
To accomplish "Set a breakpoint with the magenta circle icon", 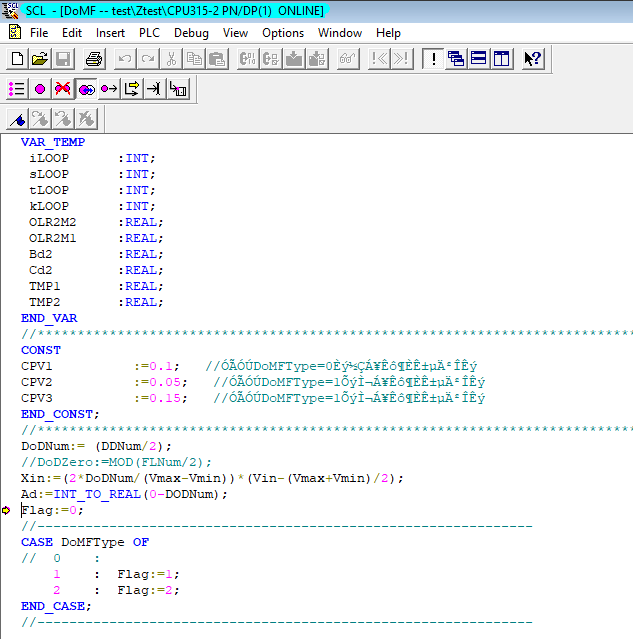I will click(40, 89).
